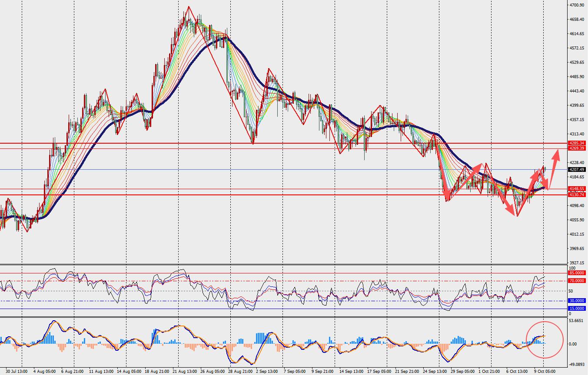
Task: Click the 3969.65 price scale value
Action: pyautogui.click(x=577, y=249)
